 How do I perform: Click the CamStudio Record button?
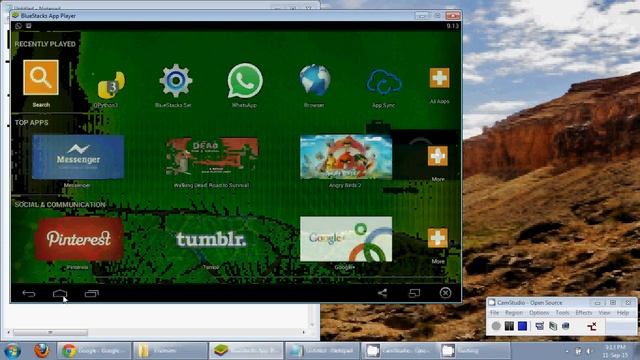[496, 326]
